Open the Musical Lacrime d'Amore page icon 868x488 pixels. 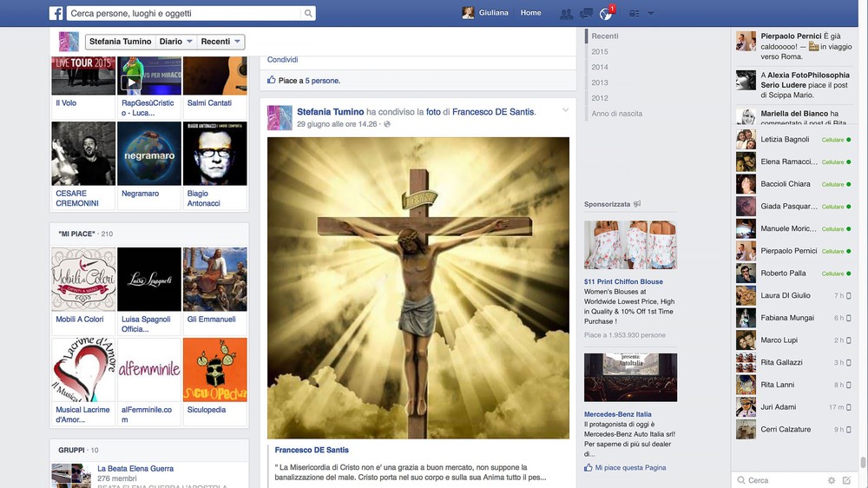click(83, 370)
